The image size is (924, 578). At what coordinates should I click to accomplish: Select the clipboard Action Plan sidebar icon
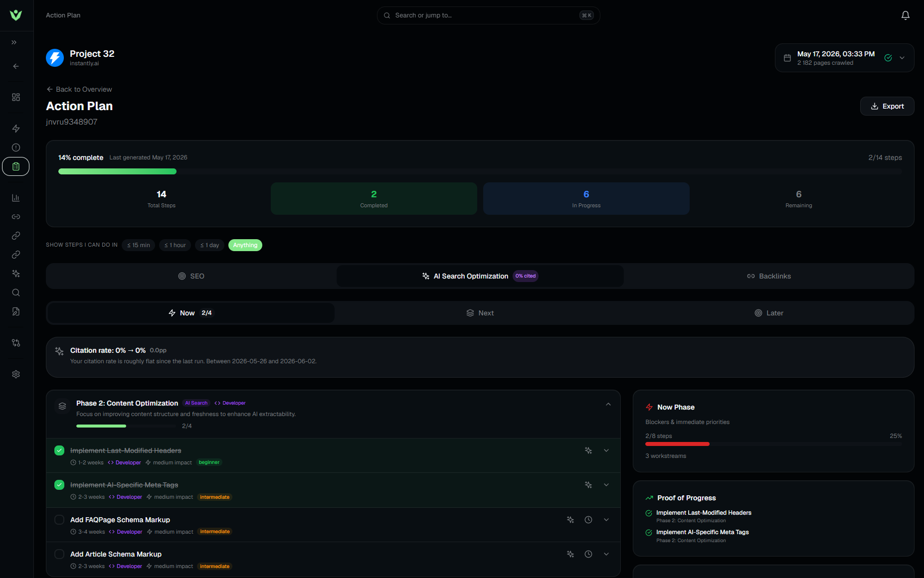16,166
